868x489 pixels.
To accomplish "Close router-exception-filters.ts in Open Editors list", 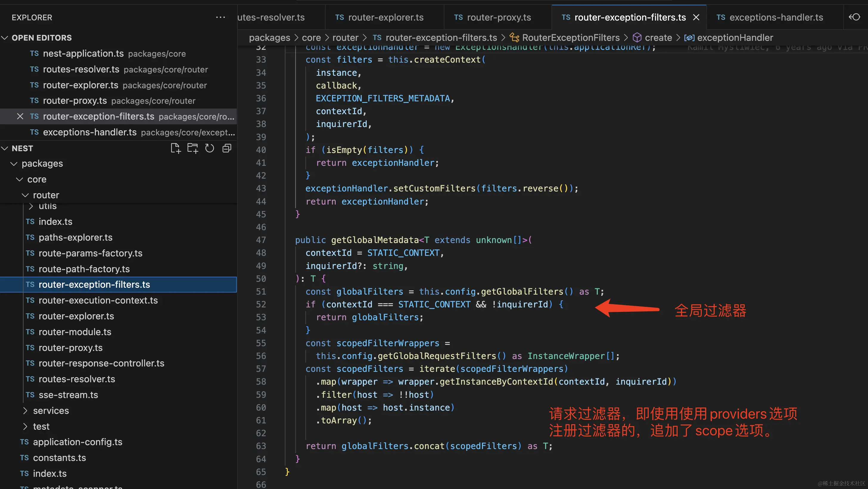I will pyautogui.click(x=20, y=116).
